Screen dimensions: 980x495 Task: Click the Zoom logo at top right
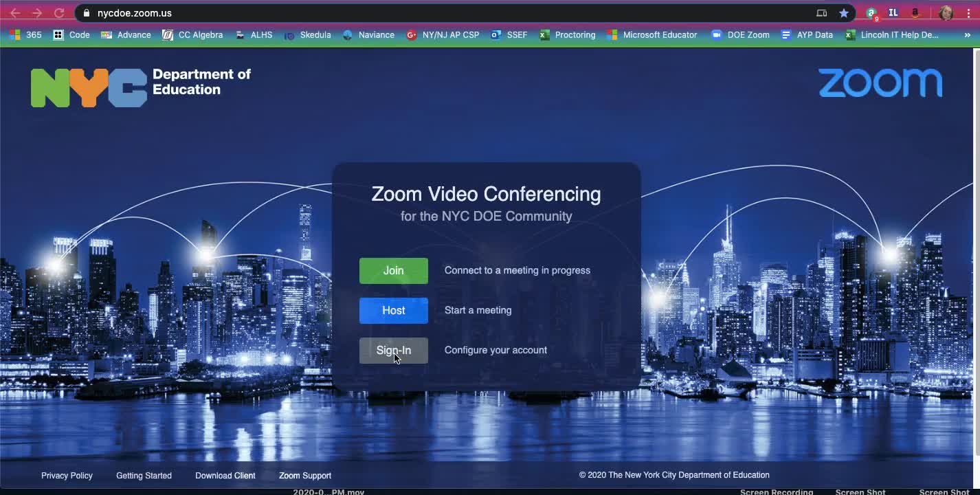pyautogui.click(x=880, y=83)
